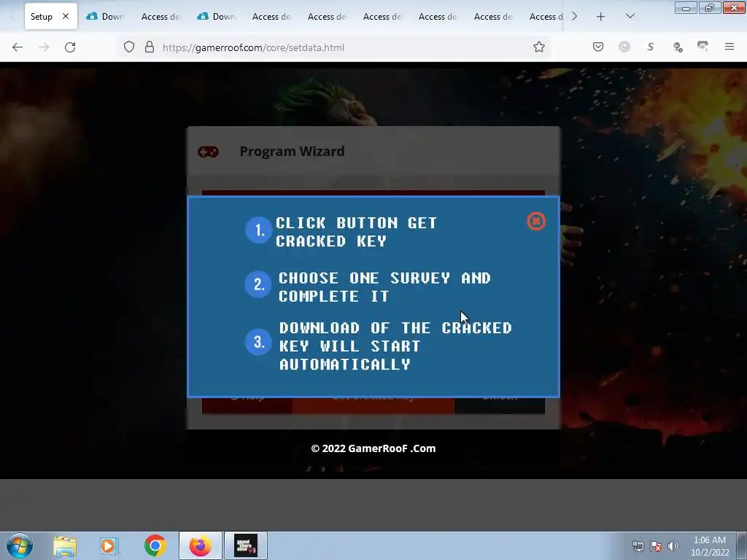The height and width of the screenshot is (560, 747).
Task: Open Google Chrome from the taskbar
Action: 155,545
